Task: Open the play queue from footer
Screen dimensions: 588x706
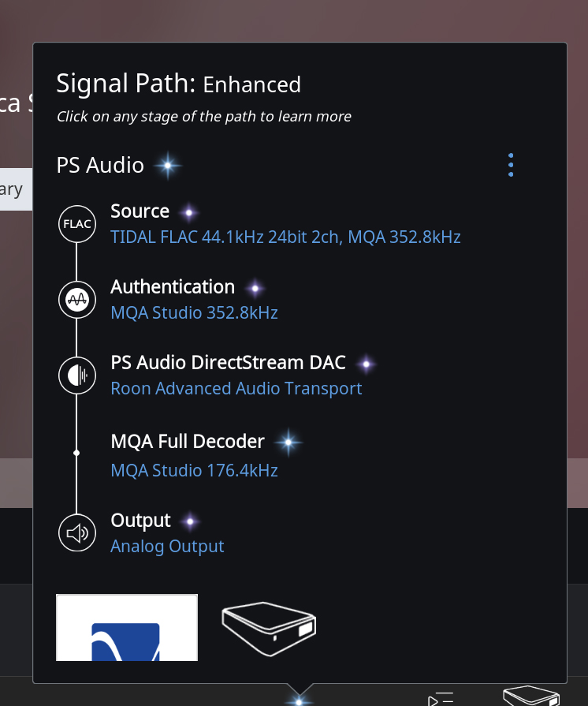Action: tap(441, 698)
